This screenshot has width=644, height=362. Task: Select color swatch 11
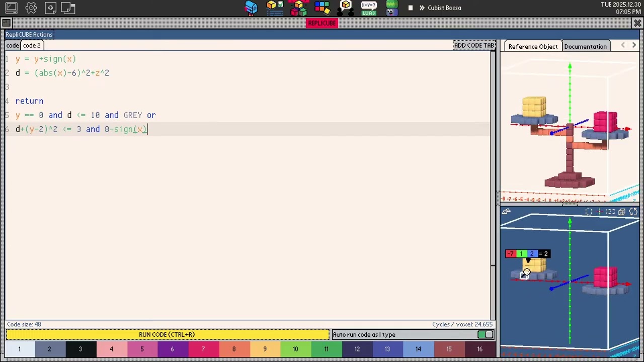click(x=326, y=349)
